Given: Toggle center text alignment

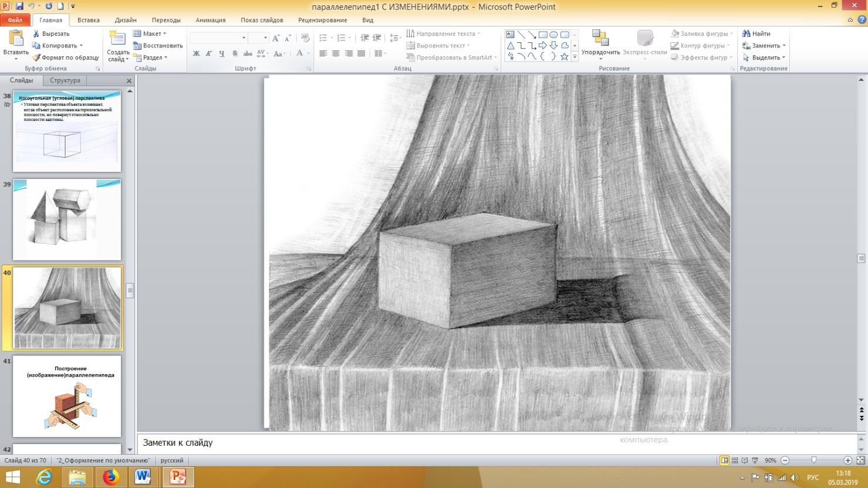Looking at the screenshot, I should tap(336, 53).
